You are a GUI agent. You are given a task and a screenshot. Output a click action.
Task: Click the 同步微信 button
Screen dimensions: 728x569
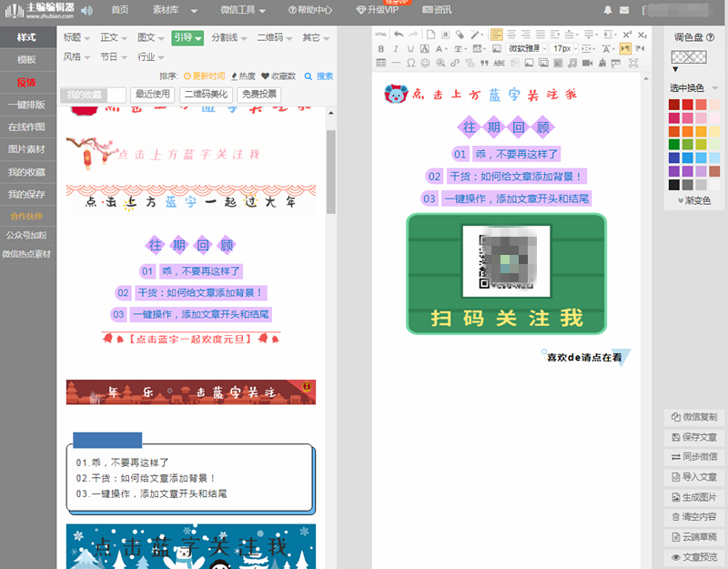tap(694, 457)
